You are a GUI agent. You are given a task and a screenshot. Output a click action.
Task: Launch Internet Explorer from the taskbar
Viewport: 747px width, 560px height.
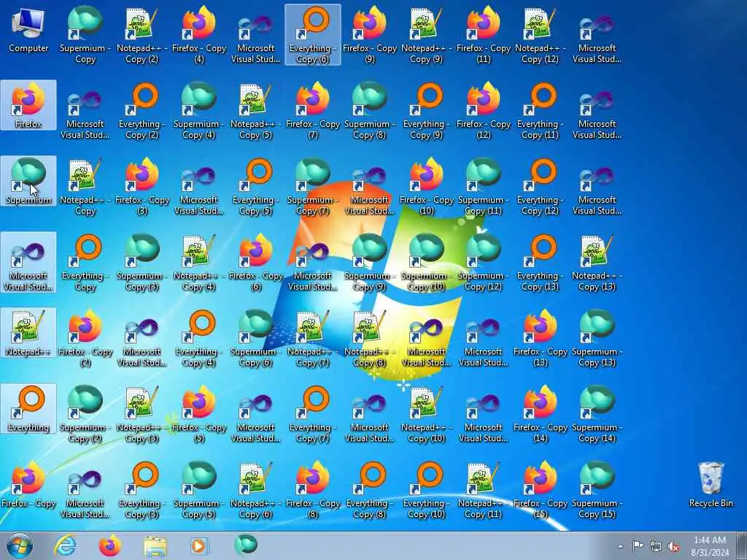[65, 545]
